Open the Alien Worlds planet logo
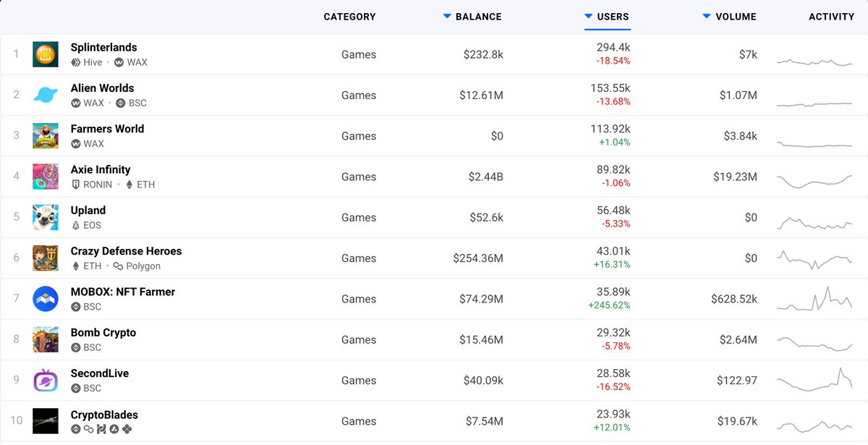The image size is (868, 445). [x=46, y=95]
